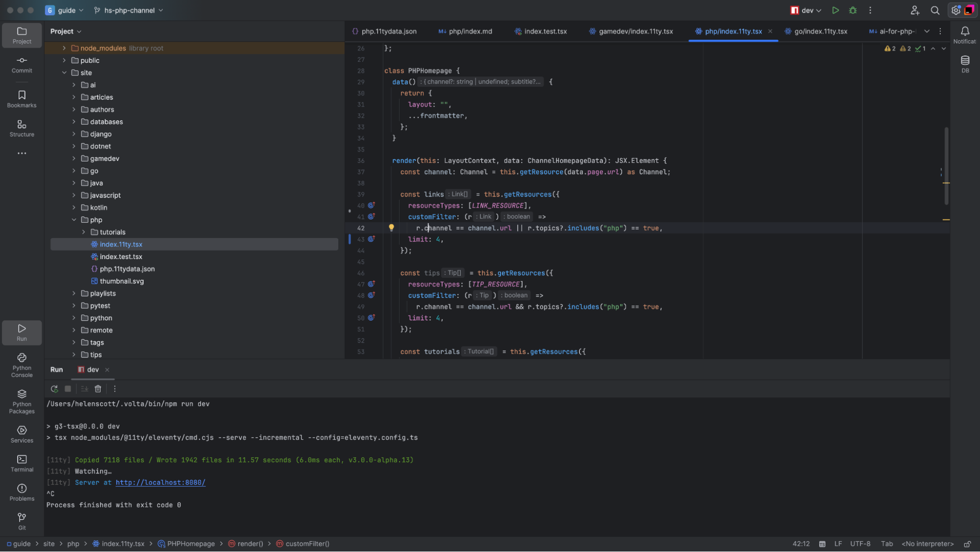Open Run panel more options kebab
This screenshot has height=552, width=980.
tap(115, 389)
